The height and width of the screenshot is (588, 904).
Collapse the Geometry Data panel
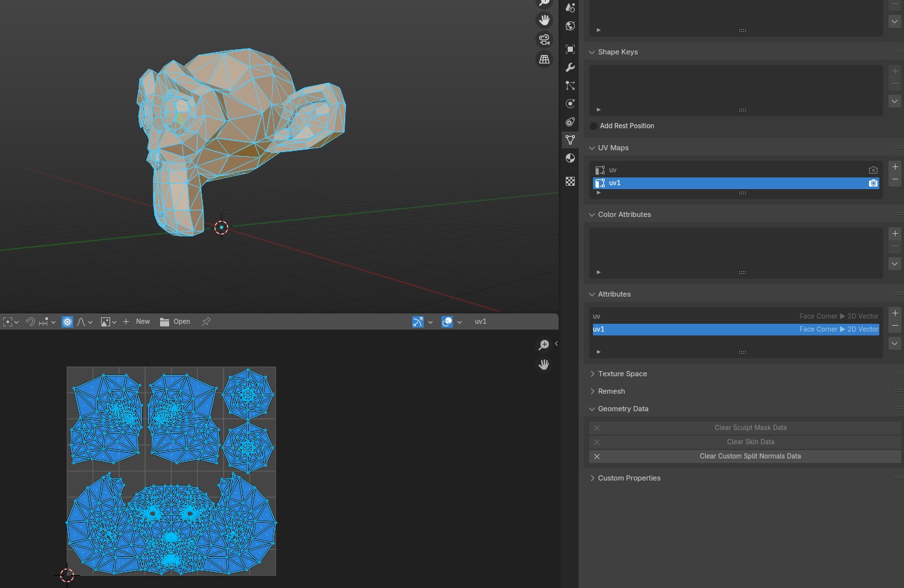coord(622,409)
